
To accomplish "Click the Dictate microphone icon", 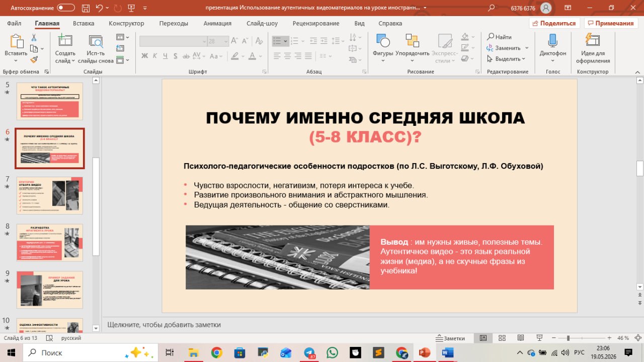I will pos(552,41).
